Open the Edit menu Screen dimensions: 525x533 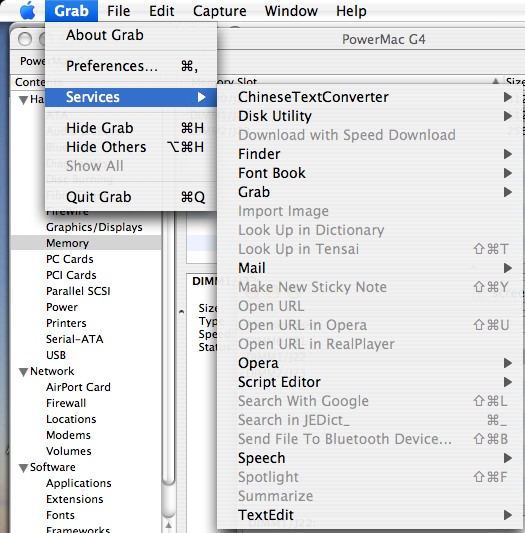pyautogui.click(x=162, y=11)
